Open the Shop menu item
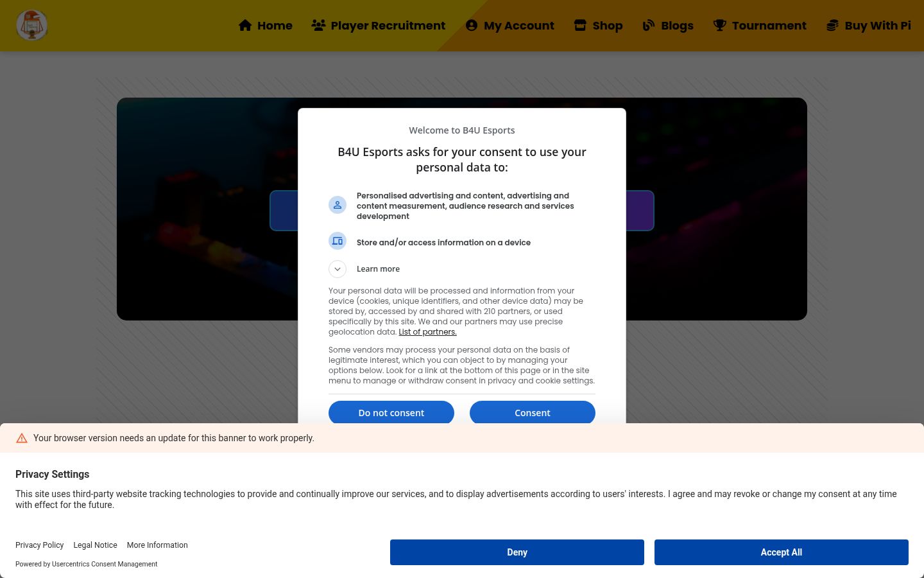Image resolution: width=924 pixels, height=578 pixels. point(598,26)
